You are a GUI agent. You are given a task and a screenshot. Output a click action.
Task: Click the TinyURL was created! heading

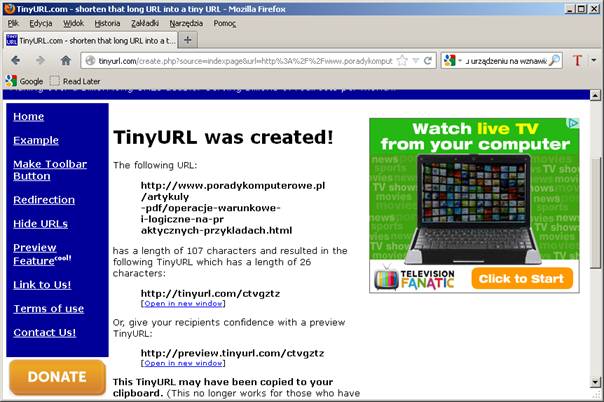pyautogui.click(x=223, y=137)
